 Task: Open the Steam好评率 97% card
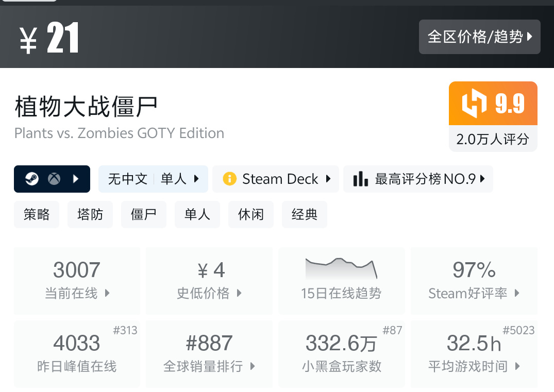(474, 281)
